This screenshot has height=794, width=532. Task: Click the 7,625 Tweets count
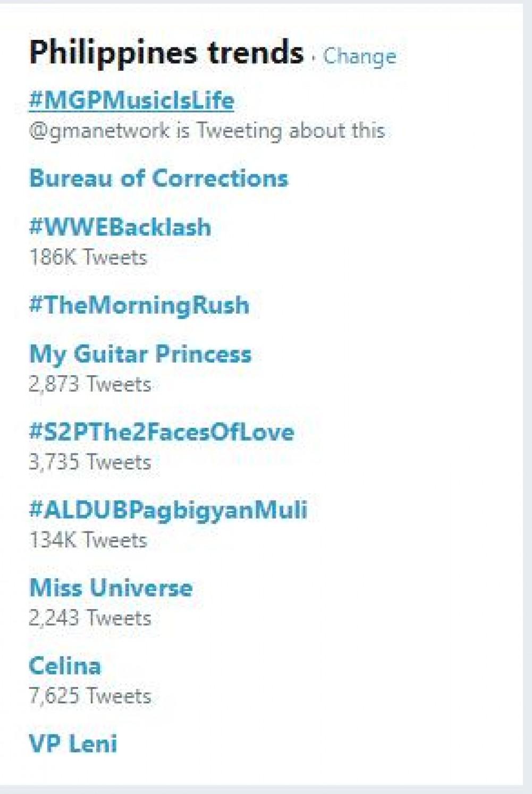(90, 696)
